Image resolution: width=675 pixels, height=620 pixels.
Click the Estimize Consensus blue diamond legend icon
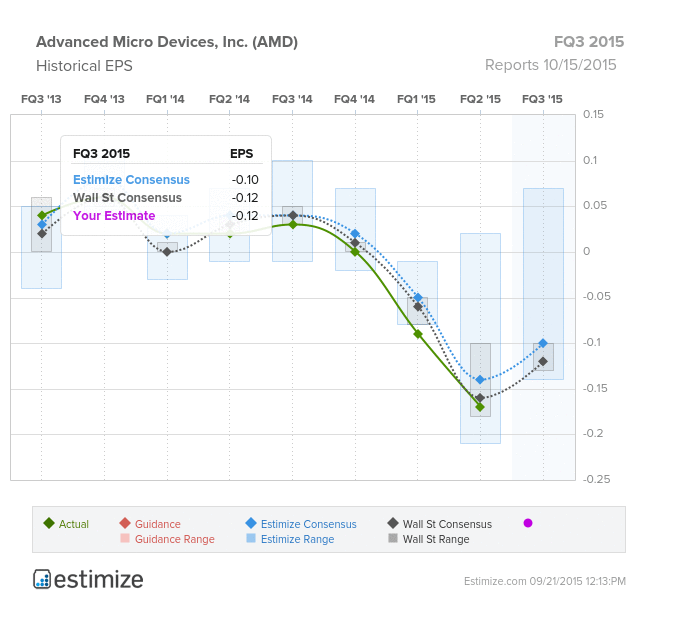tap(251, 523)
